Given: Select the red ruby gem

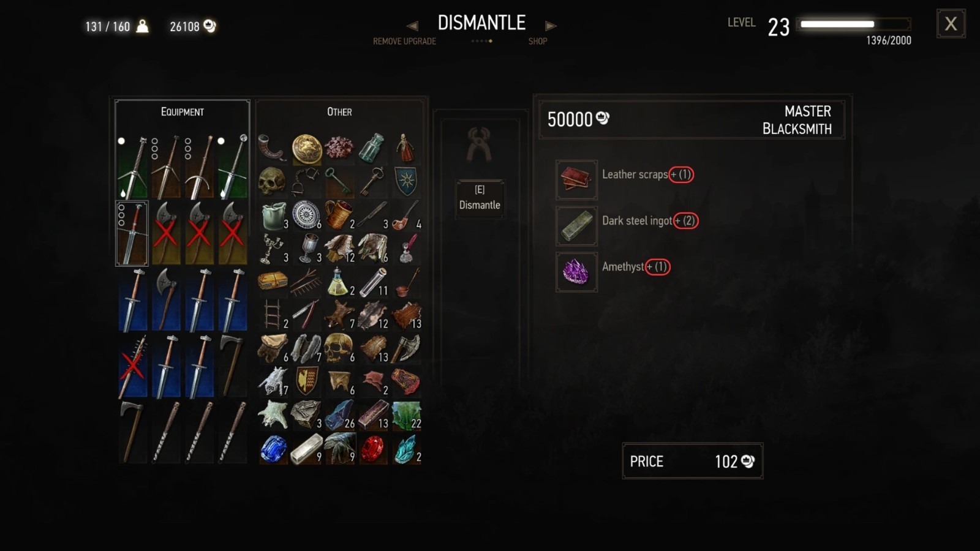Looking at the screenshot, I should click(x=372, y=449).
